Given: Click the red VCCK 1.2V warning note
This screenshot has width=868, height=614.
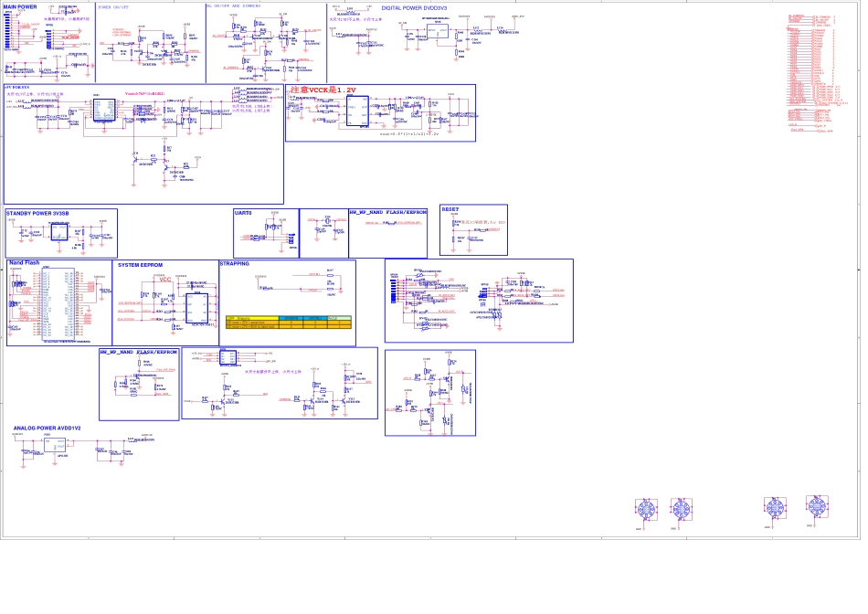Looking at the screenshot, I should [323, 90].
